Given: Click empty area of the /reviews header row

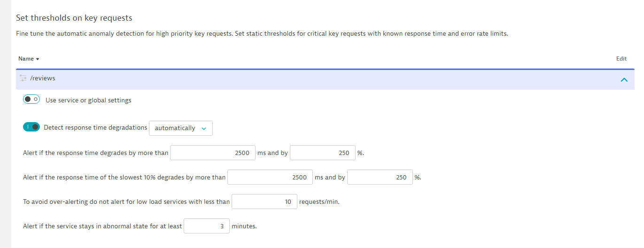Looking at the screenshot, I should pos(329,78).
